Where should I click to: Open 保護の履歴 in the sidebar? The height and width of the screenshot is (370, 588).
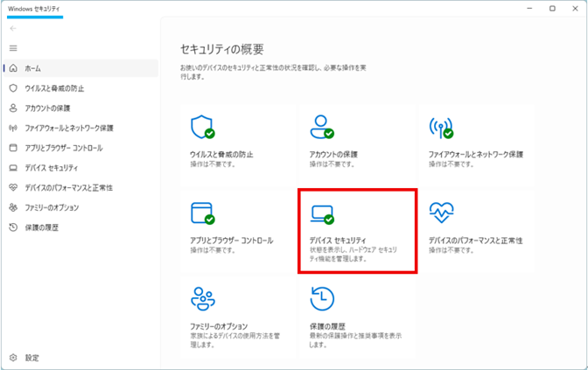(x=42, y=227)
